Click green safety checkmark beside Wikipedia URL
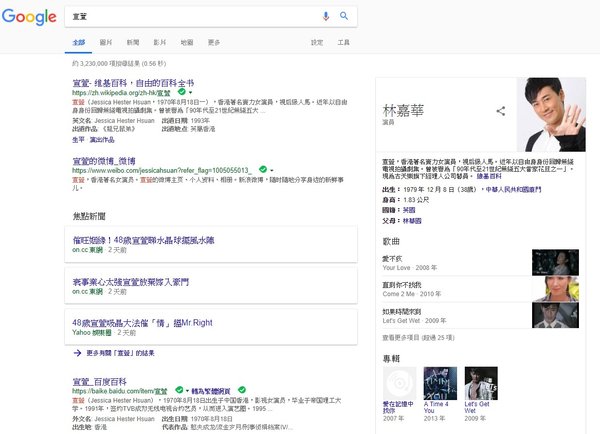Image resolution: width=600 pixels, height=434 pixels. point(181,92)
